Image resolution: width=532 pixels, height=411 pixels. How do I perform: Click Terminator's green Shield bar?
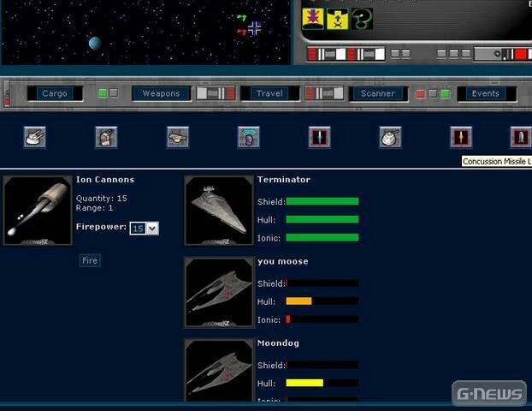click(322, 201)
